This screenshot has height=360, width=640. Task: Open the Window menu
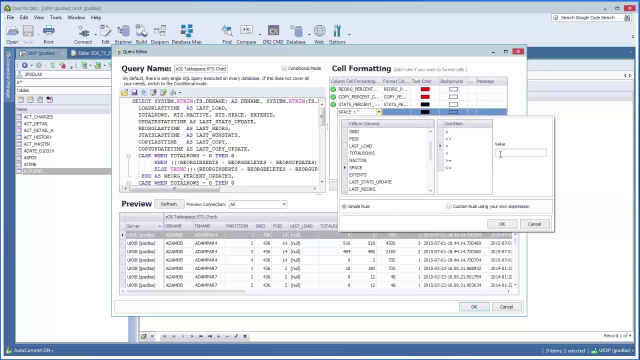(x=76, y=18)
